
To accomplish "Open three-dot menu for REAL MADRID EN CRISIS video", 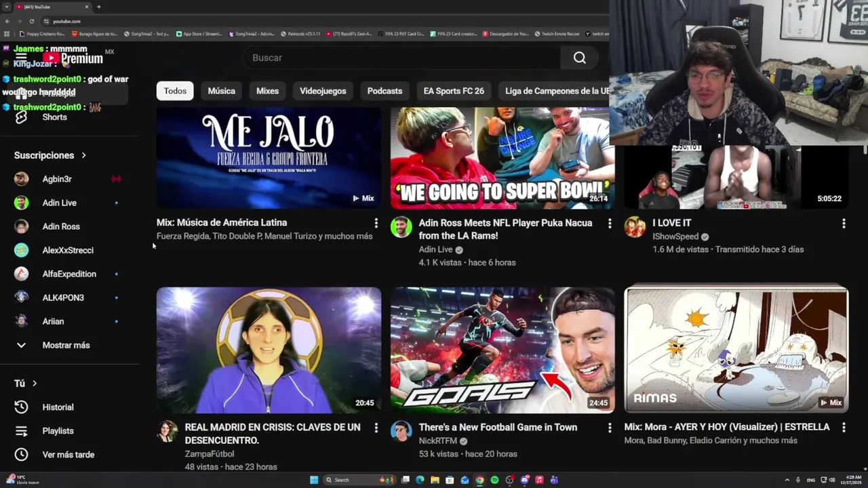I will click(376, 428).
